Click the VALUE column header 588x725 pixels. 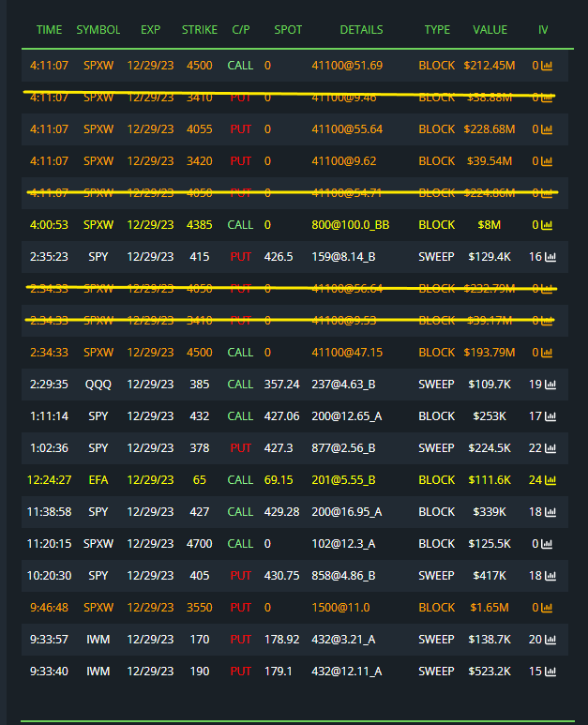point(490,30)
